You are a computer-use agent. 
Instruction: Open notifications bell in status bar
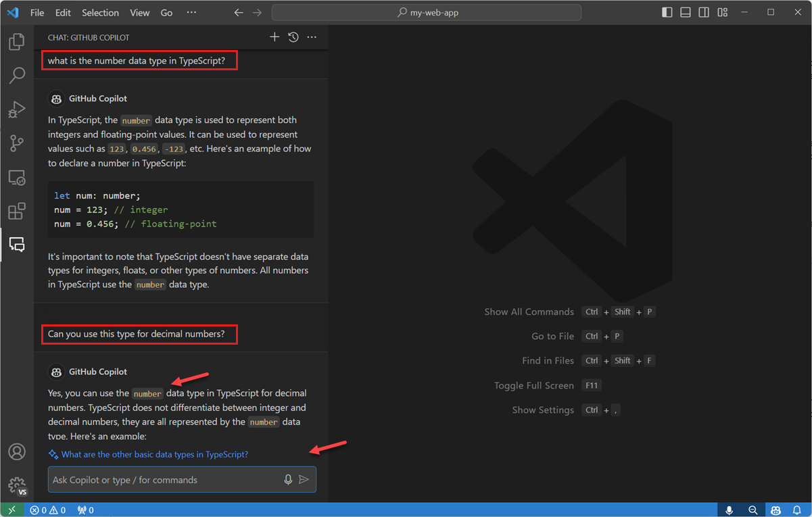click(x=797, y=510)
